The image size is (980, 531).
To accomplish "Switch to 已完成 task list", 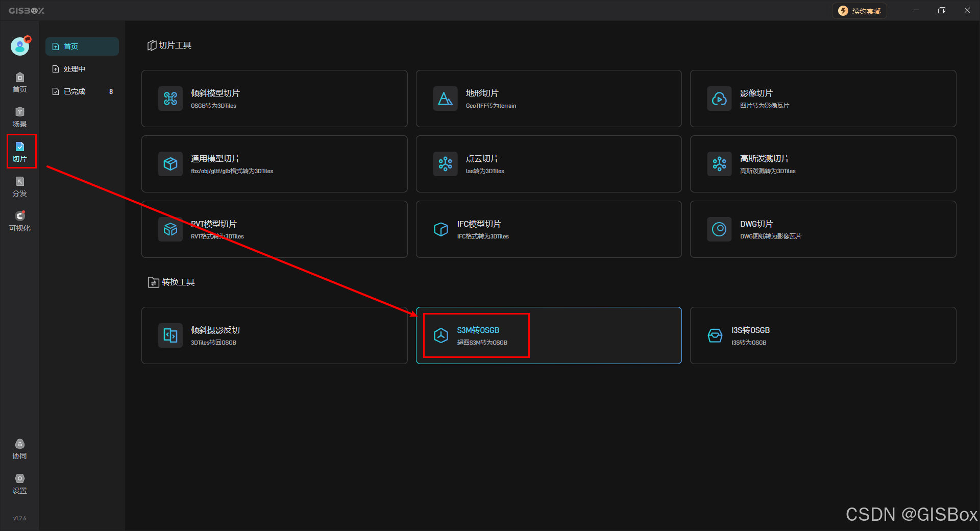I will [x=82, y=91].
